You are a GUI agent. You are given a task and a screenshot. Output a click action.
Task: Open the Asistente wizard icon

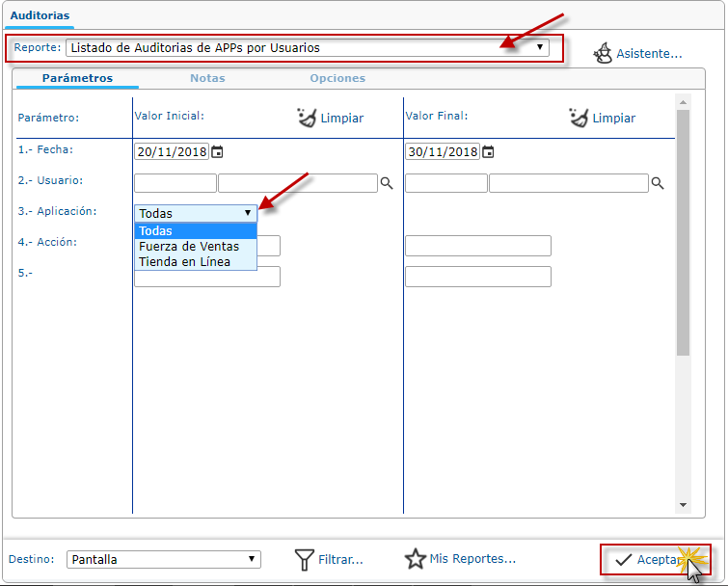click(604, 52)
